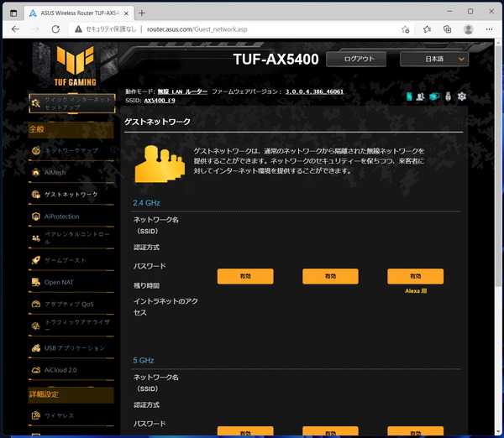Enable the first 2.4 GHz guest network
The height and width of the screenshot is (438, 504).
click(x=245, y=277)
